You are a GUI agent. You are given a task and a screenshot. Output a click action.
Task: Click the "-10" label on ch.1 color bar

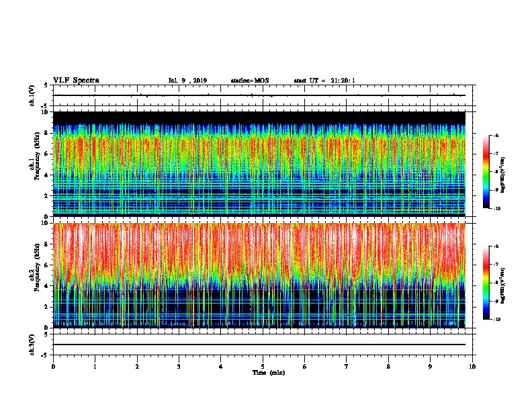[496, 209]
